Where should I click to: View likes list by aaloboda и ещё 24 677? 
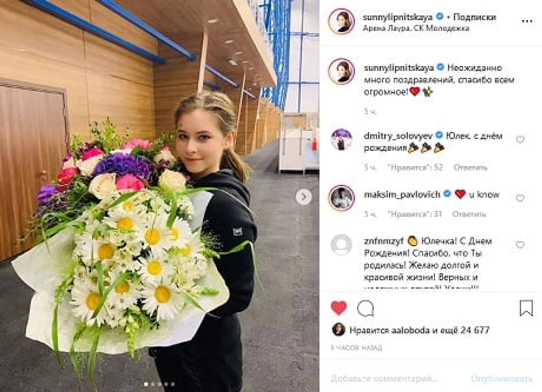pos(419,330)
